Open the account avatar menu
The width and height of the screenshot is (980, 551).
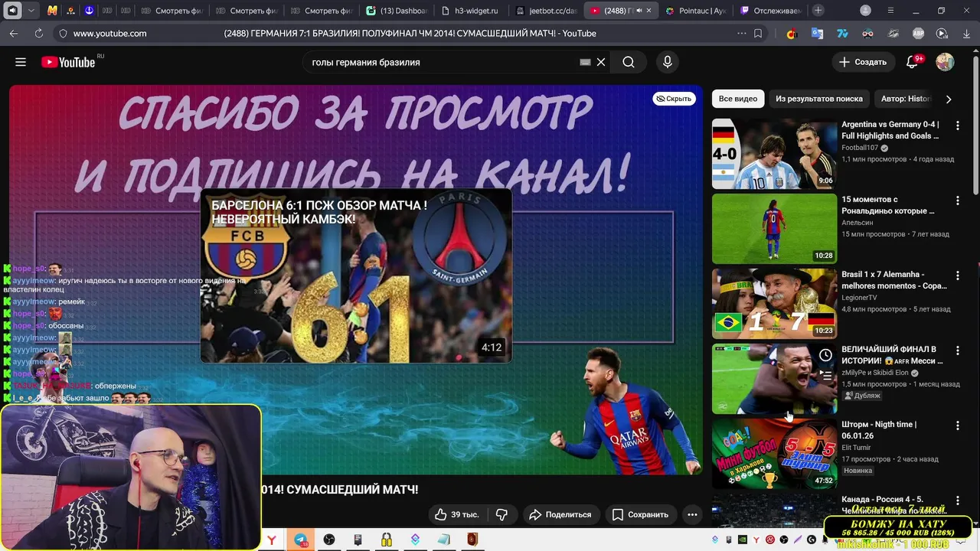coord(945,62)
